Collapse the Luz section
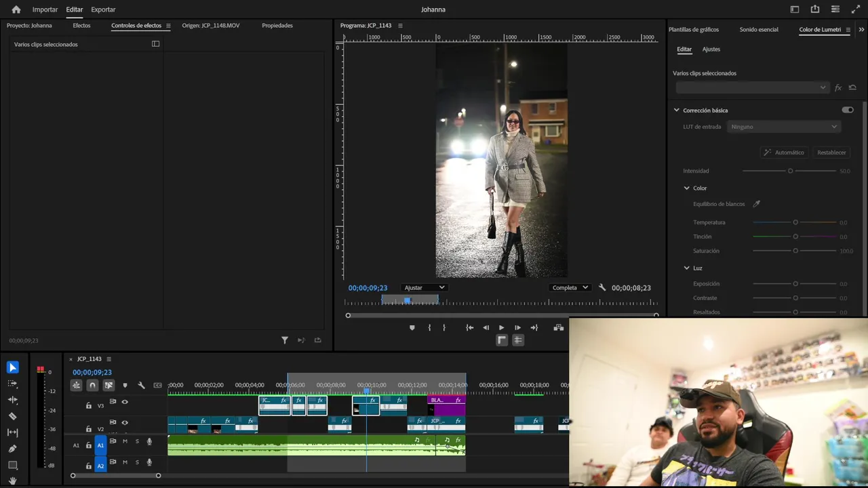Screen dimensions: 868x488 (x=686, y=268)
